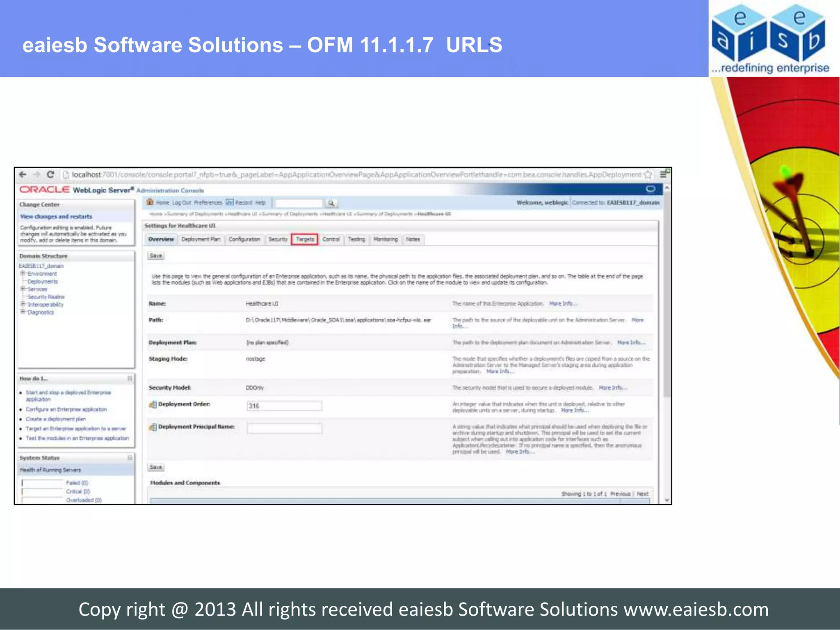Select the EAIESB117_domain root node
Screen dimensions: 840x630
(x=41, y=266)
